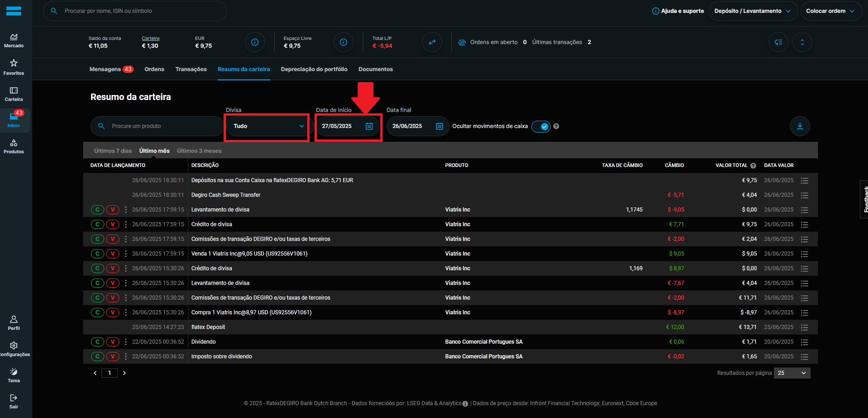This screenshot has width=868, height=418.
Task: Click the Valor Total help icon
Action: [753, 166]
